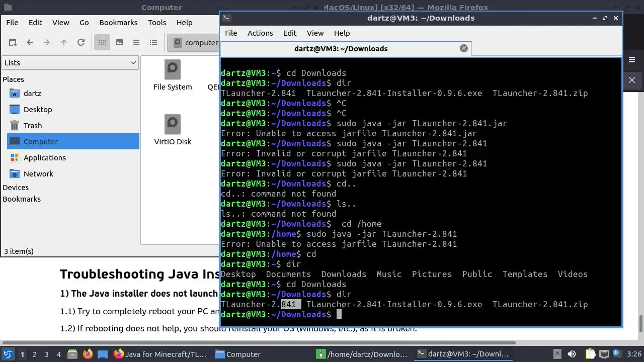Switch to icon view in file manager
The width and height of the screenshot is (644, 362).
pos(102,43)
